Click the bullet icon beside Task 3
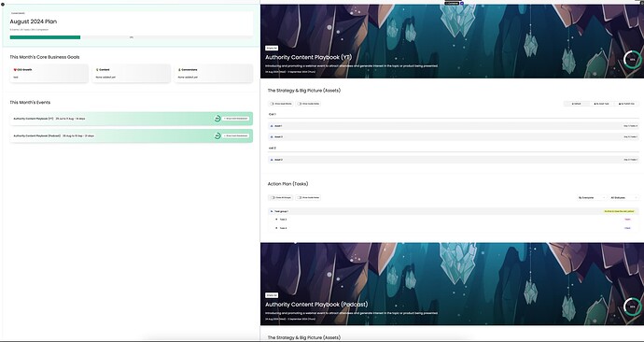The width and height of the screenshot is (644, 342). 276,220
